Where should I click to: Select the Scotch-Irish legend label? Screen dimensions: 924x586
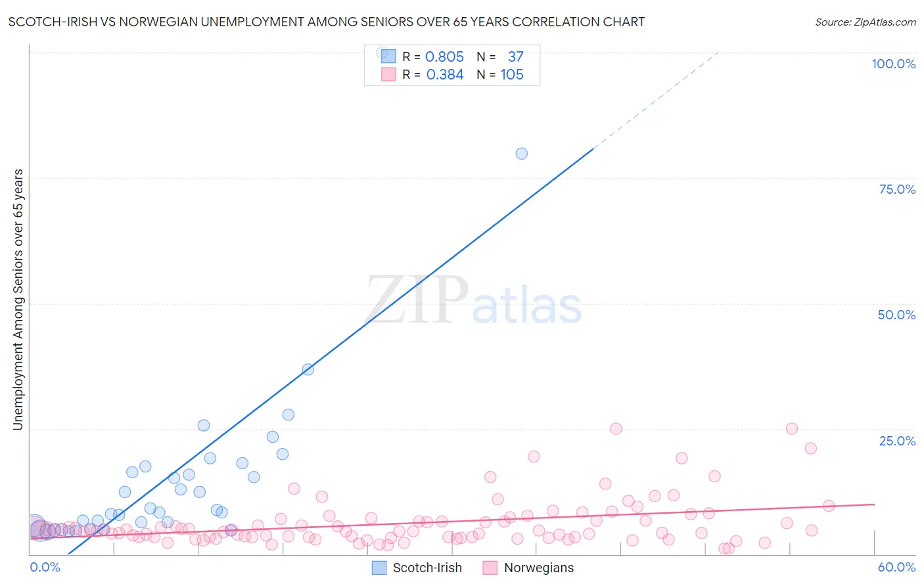(x=427, y=568)
